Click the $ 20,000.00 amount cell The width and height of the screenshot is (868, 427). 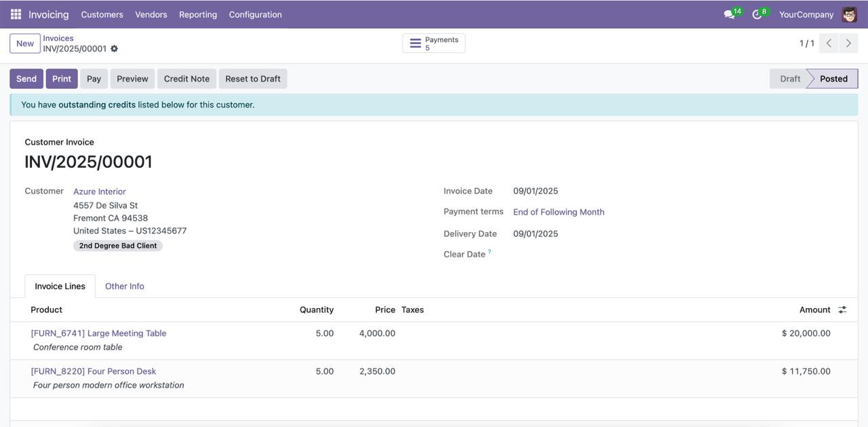pos(806,333)
